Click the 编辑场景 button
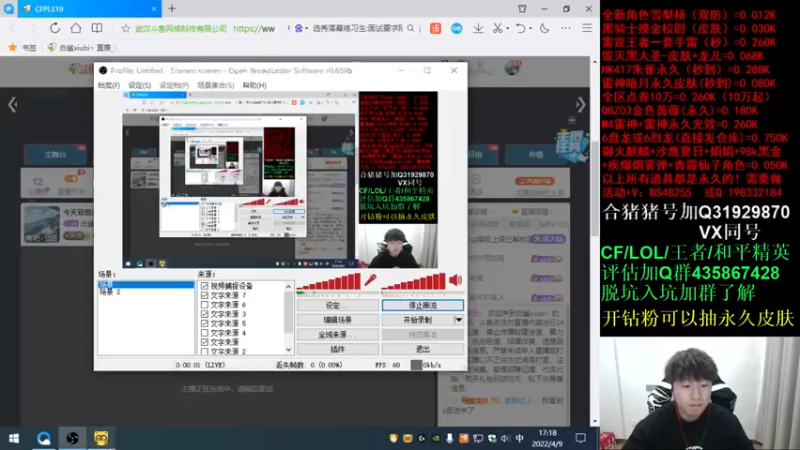Screen dimensions: 800x450 (x=337, y=320)
